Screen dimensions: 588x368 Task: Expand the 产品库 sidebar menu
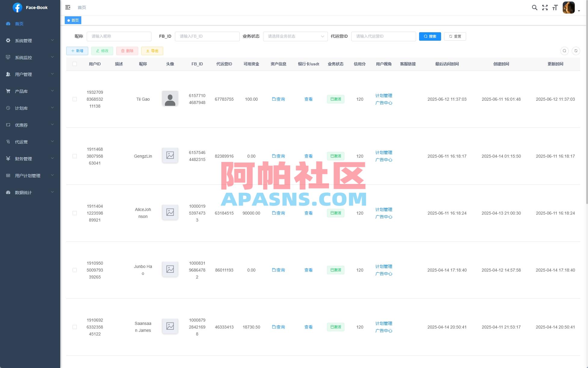point(30,91)
